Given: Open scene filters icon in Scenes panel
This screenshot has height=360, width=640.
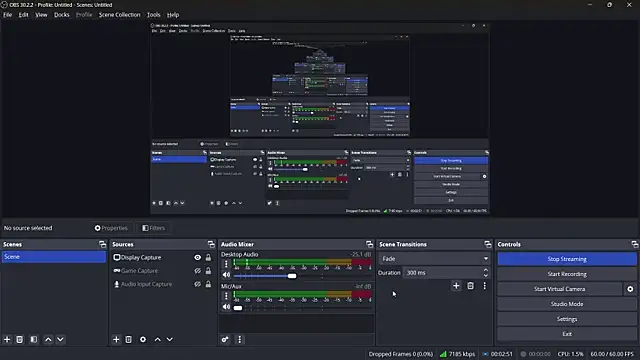Looking at the screenshot, I should click(x=34, y=339).
